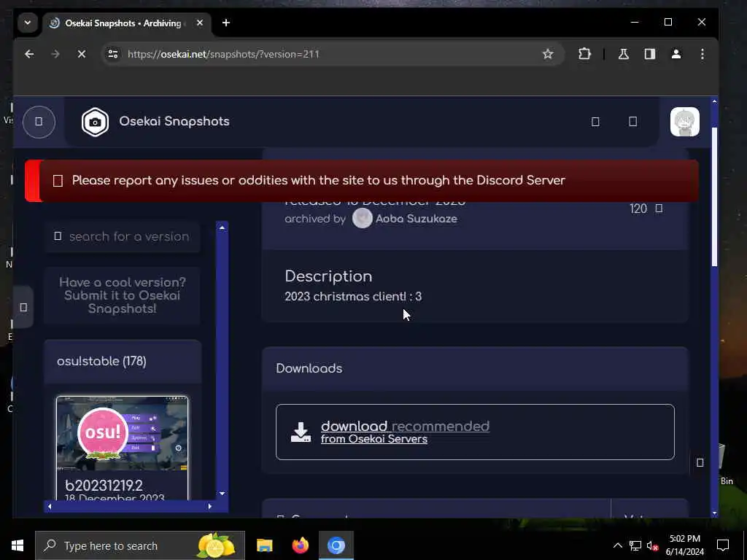The width and height of the screenshot is (747, 560).
Task: Open the Chrome profile icon
Action: click(676, 54)
